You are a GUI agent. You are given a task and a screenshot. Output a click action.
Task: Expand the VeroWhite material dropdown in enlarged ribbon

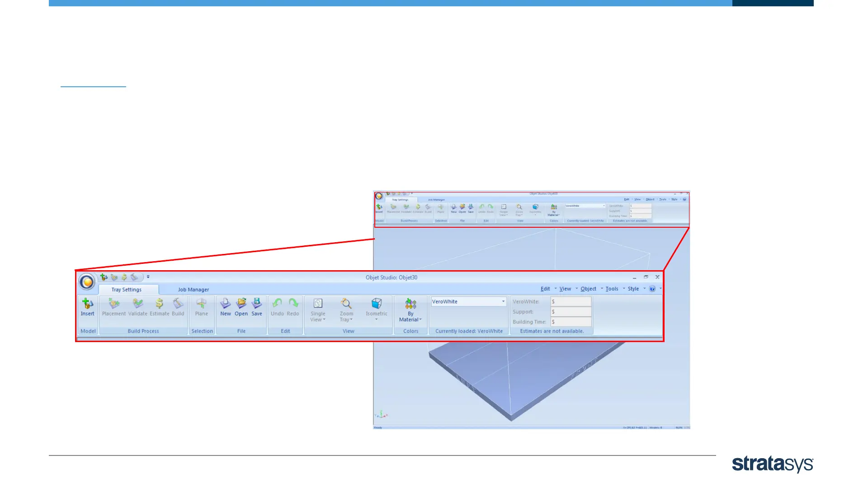pyautogui.click(x=503, y=302)
